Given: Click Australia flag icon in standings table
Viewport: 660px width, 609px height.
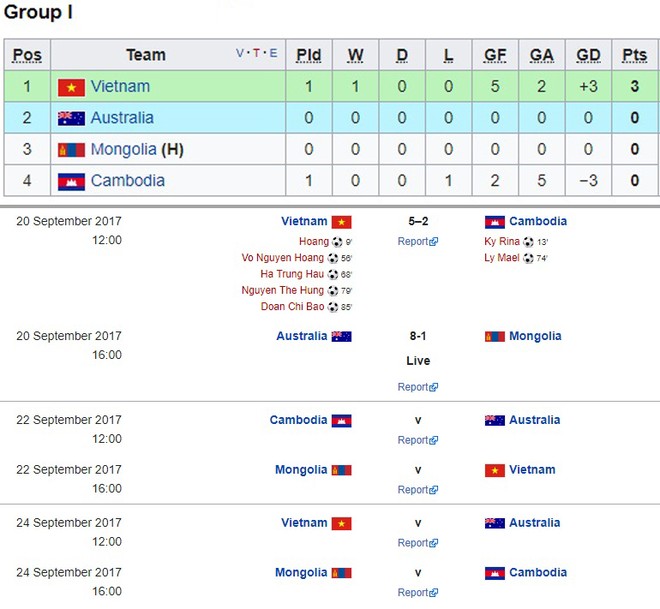Looking at the screenshot, I should (71, 119).
